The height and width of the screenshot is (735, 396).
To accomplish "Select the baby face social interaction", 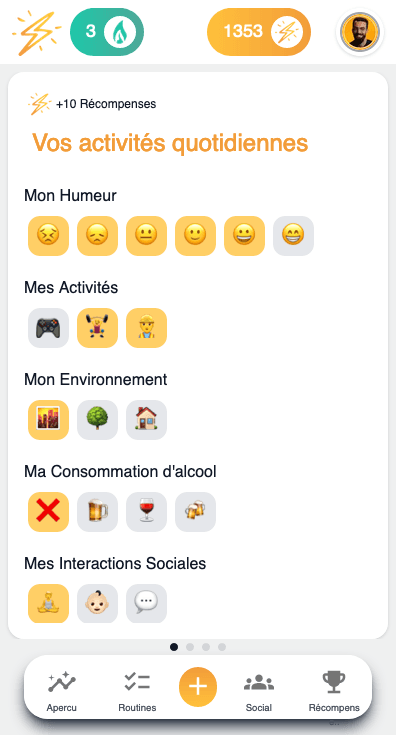I will coord(97,604).
